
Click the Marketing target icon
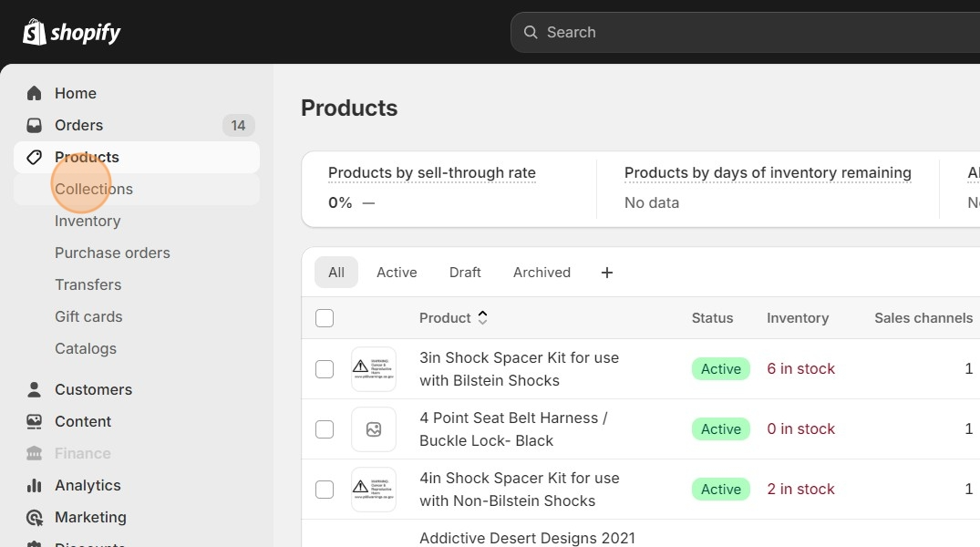(35, 517)
